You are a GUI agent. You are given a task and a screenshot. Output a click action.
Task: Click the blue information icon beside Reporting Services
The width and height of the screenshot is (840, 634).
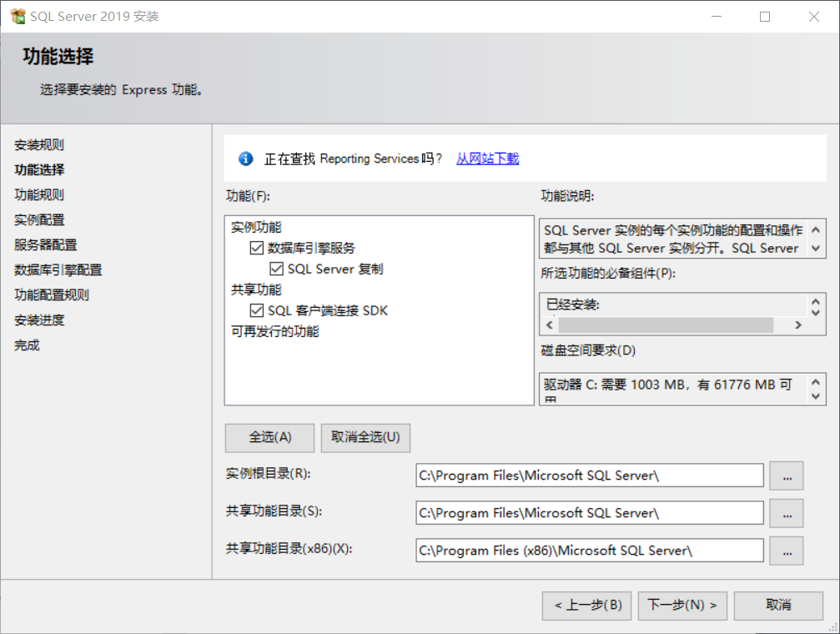245,158
